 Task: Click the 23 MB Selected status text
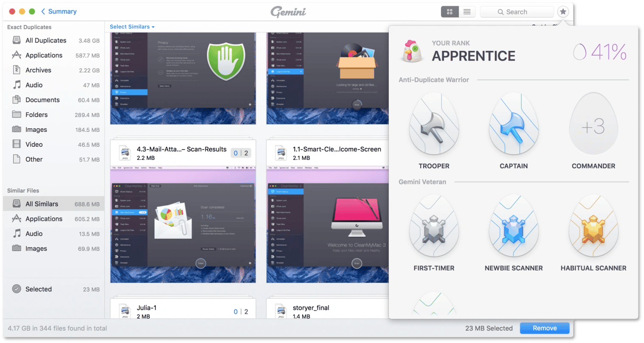click(489, 328)
